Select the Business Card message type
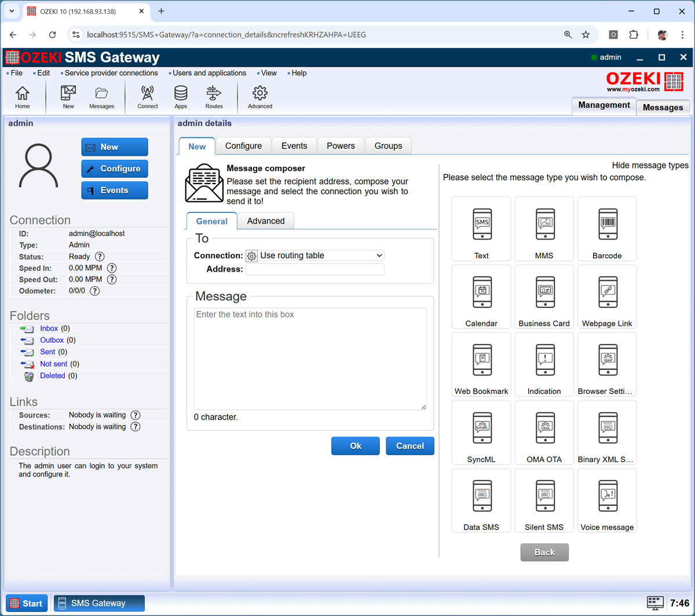695x616 pixels. click(x=544, y=296)
